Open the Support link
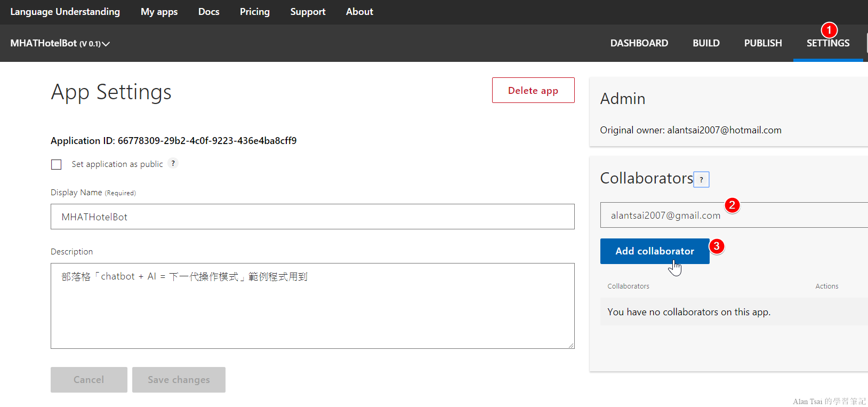The image size is (868, 407). 308,12
